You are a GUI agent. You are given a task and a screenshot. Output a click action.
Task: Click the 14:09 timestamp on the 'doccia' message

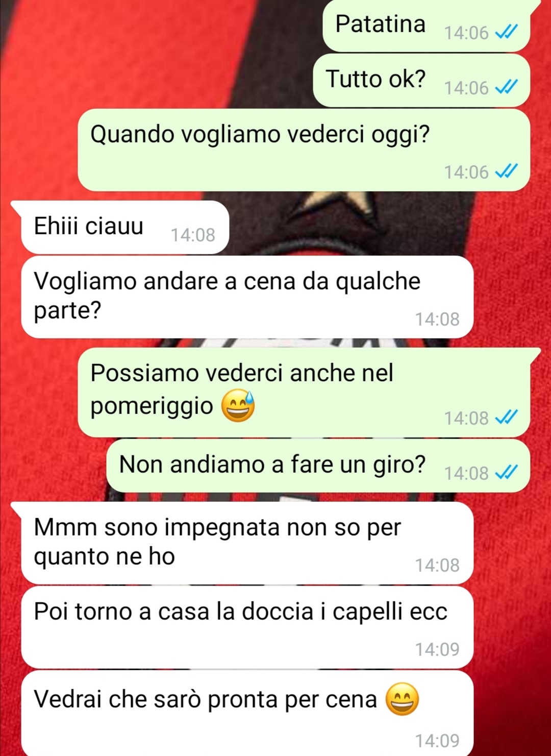click(437, 649)
